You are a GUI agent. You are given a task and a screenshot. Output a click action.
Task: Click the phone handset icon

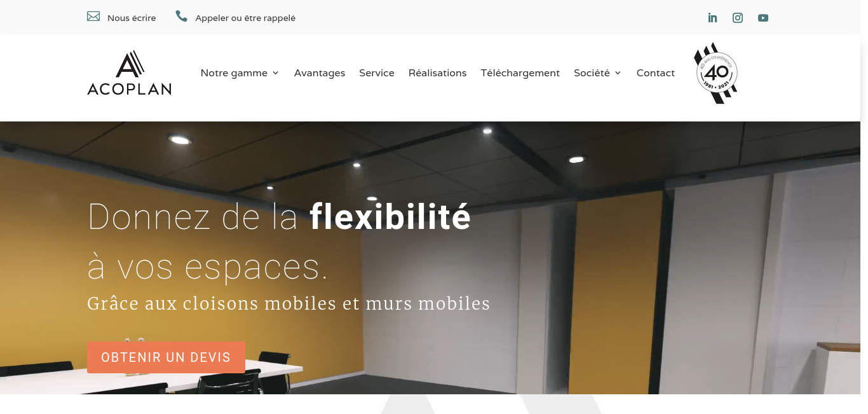pyautogui.click(x=182, y=17)
